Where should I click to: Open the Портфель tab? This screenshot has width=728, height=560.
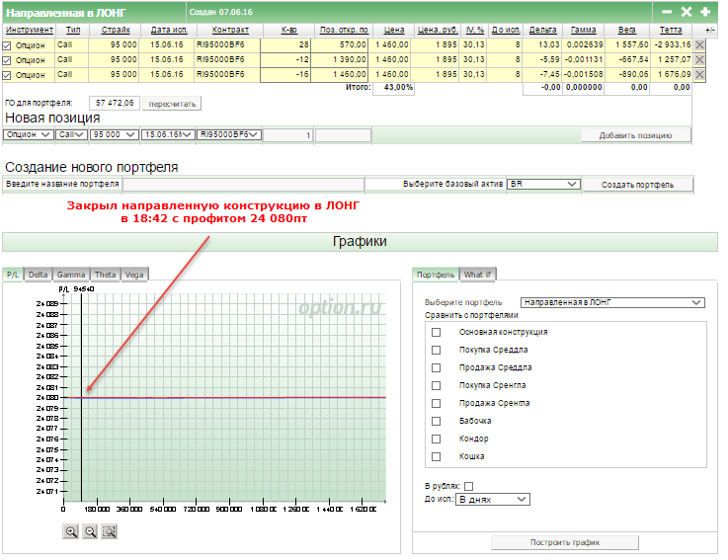436,275
